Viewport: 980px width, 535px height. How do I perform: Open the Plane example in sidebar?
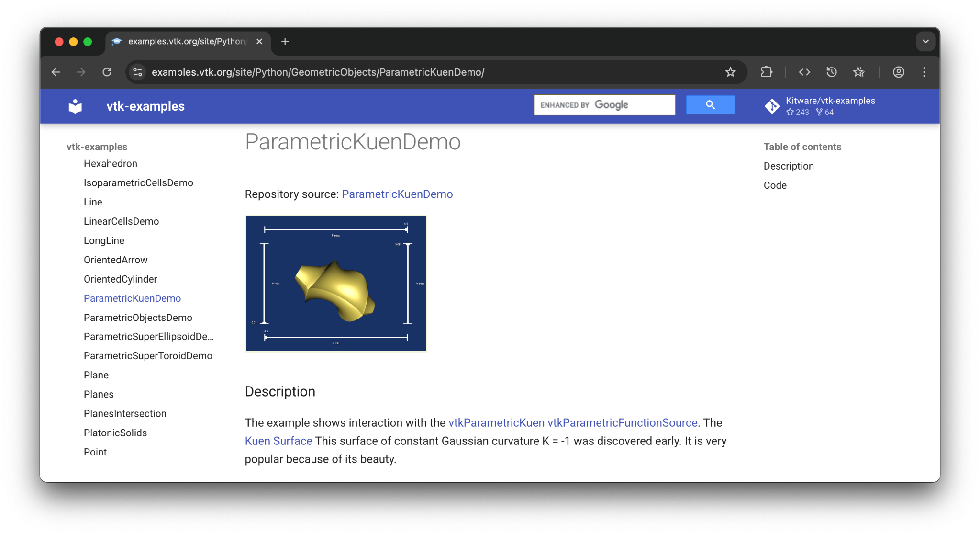click(x=96, y=375)
